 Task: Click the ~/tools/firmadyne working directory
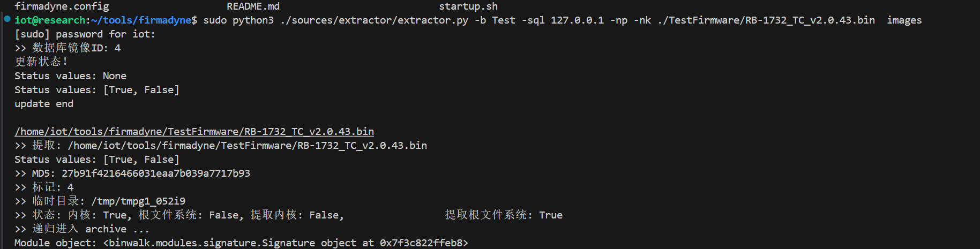(141, 20)
